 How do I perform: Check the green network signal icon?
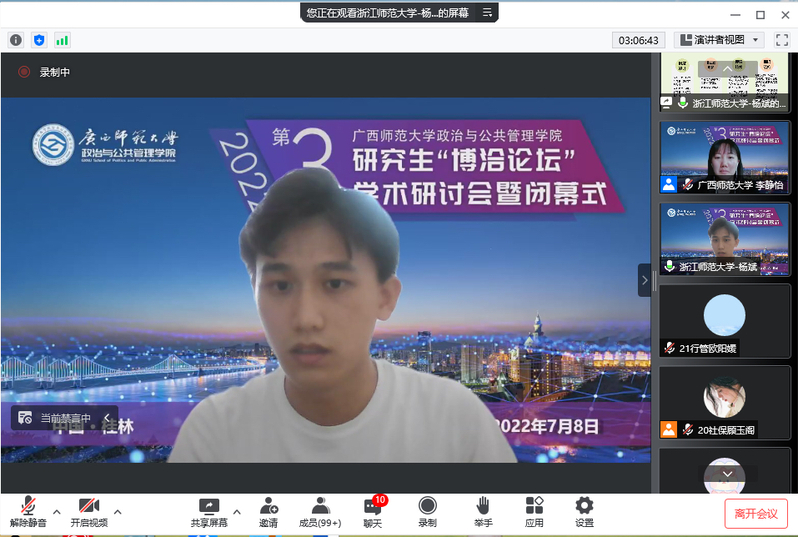click(62, 40)
